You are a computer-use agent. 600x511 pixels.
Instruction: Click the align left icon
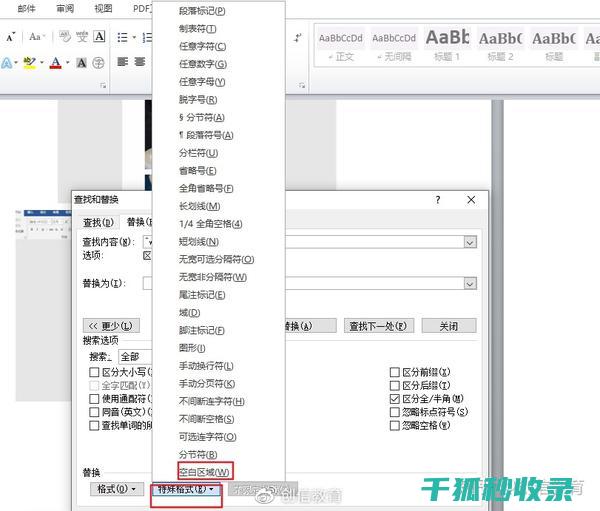pyautogui.click(x=122, y=62)
